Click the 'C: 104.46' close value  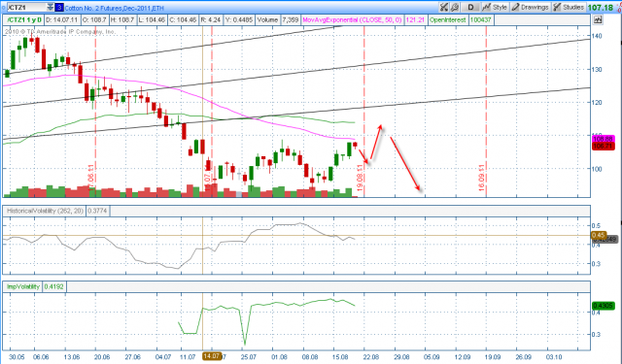click(x=183, y=19)
